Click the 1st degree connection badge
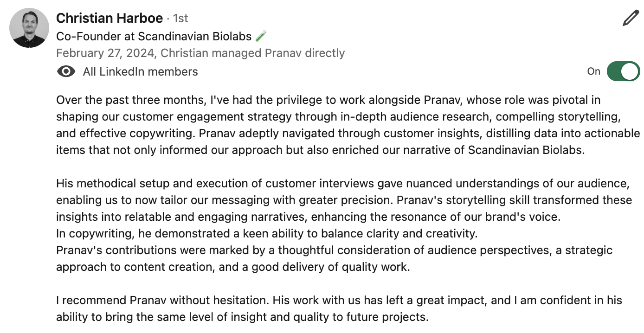The width and height of the screenshot is (644, 333). (180, 19)
